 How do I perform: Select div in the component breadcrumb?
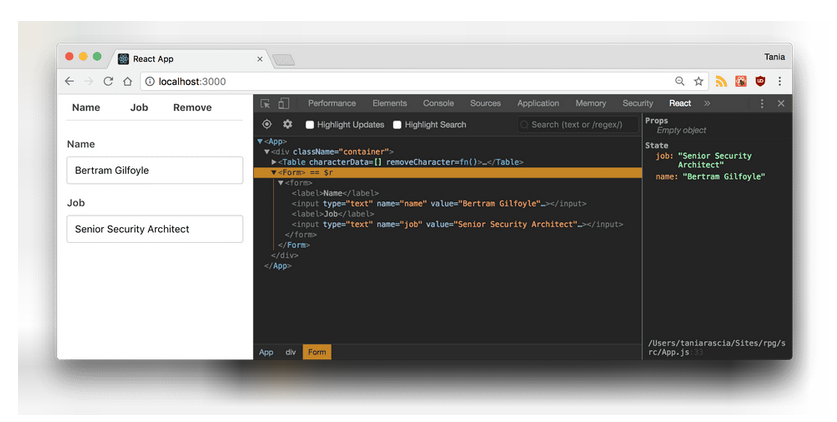pyautogui.click(x=290, y=352)
